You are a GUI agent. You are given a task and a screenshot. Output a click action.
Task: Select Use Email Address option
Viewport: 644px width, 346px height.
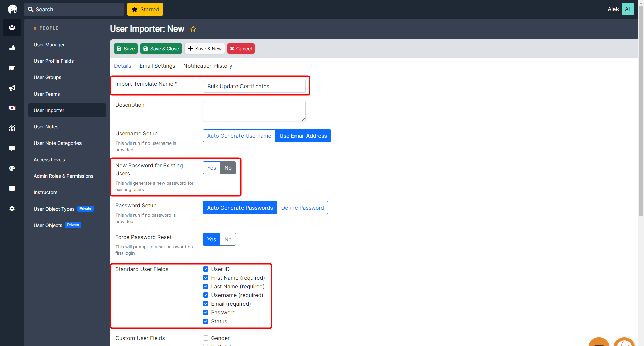pos(303,136)
